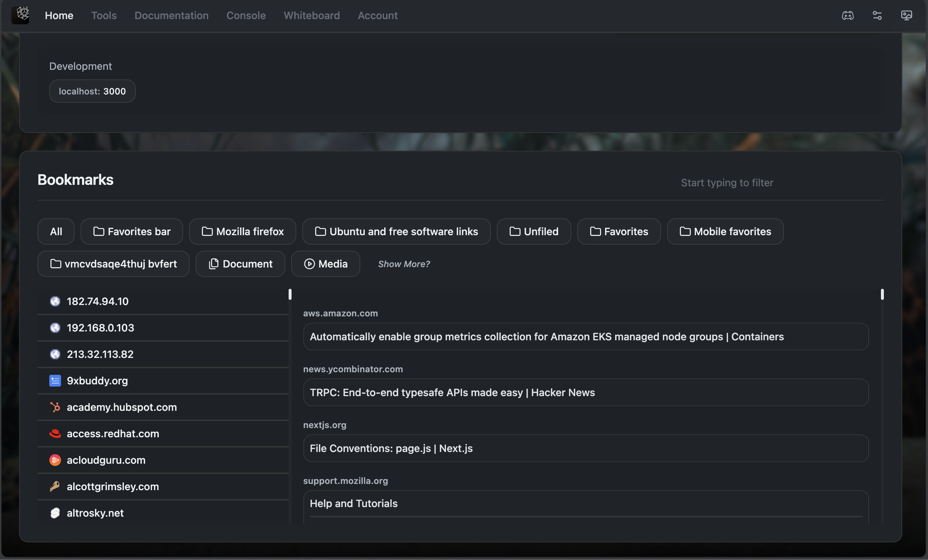Click the 9xbuddy.org blue favicon
Viewport: 928px width, 560px height.
55,380
